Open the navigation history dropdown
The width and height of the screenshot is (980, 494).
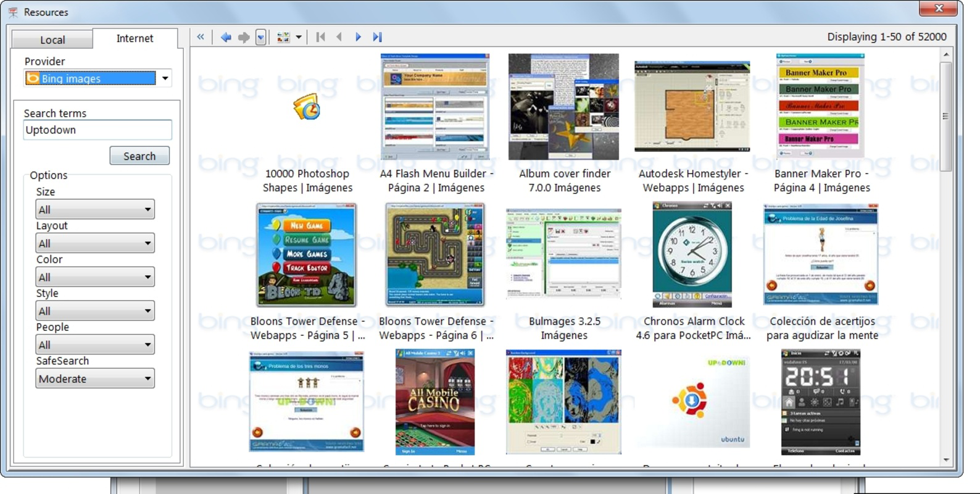(x=261, y=37)
